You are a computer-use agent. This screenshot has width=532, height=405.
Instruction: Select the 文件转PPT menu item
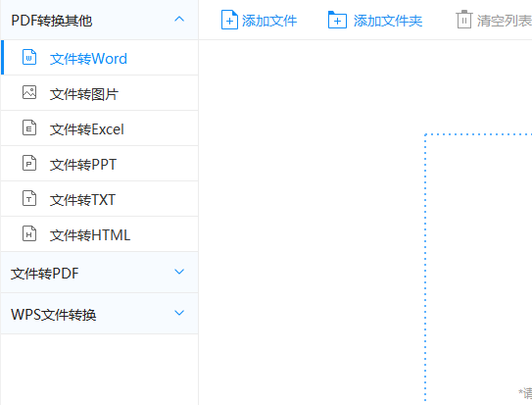[99, 164]
